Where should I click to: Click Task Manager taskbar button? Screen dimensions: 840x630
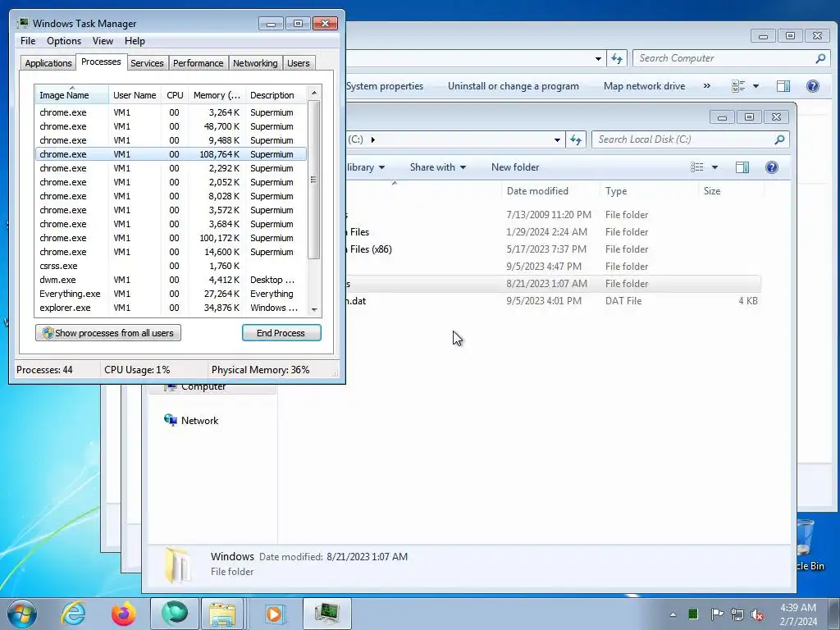[326, 614]
